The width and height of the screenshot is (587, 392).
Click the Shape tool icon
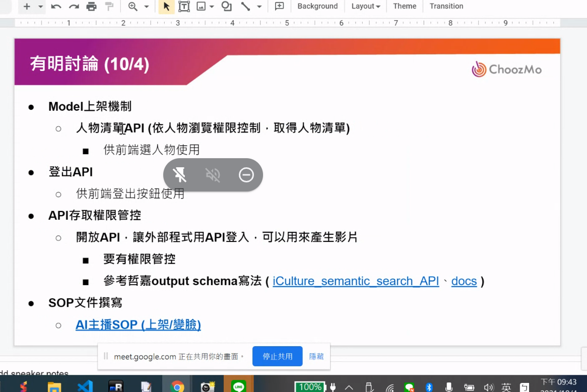coord(227,7)
